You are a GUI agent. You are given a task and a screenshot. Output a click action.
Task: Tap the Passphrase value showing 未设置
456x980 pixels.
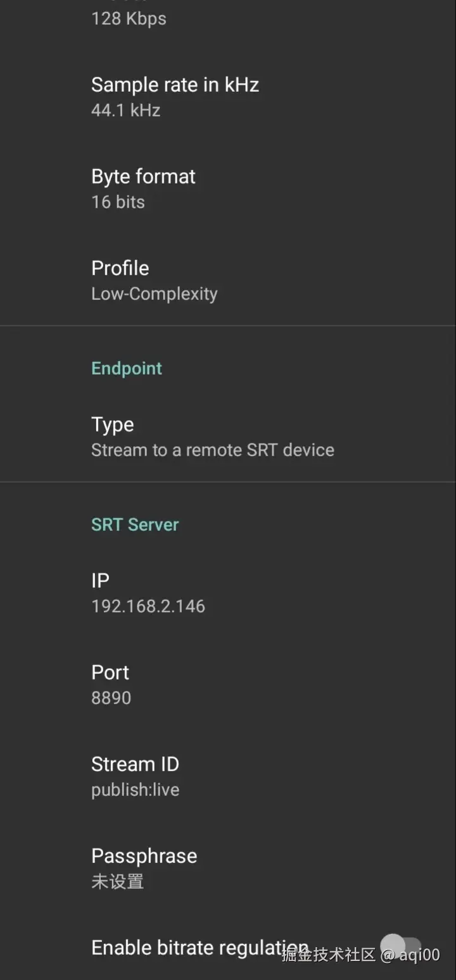[118, 881]
